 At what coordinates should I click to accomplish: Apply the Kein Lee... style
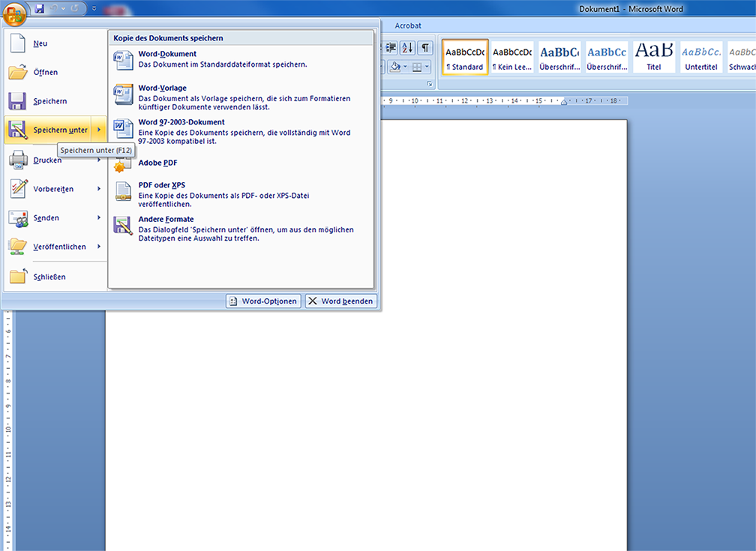pyautogui.click(x=512, y=57)
